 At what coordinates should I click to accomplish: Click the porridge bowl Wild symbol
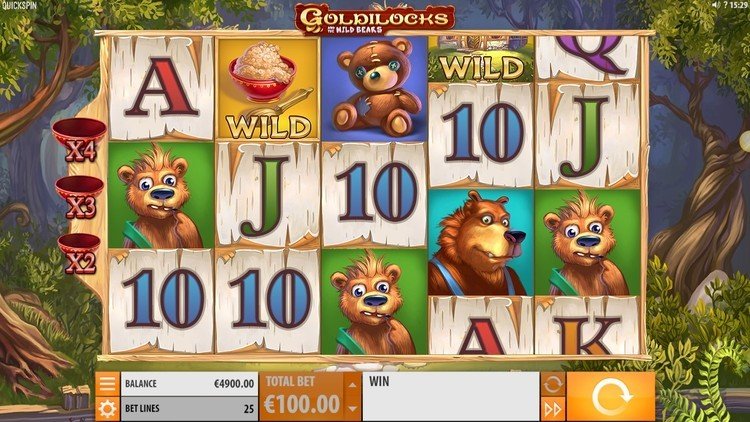tap(268, 89)
